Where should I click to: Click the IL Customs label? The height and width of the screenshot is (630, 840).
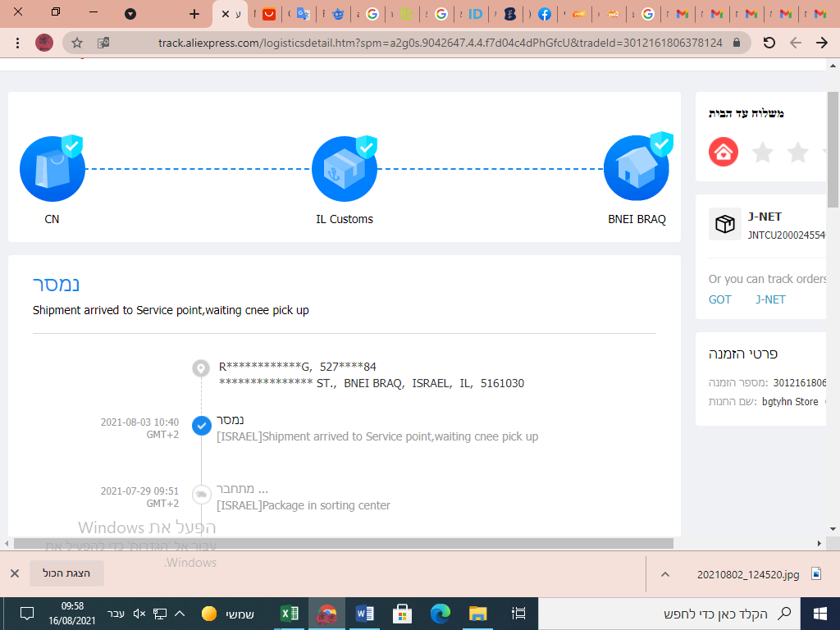(x=345, y=219)
